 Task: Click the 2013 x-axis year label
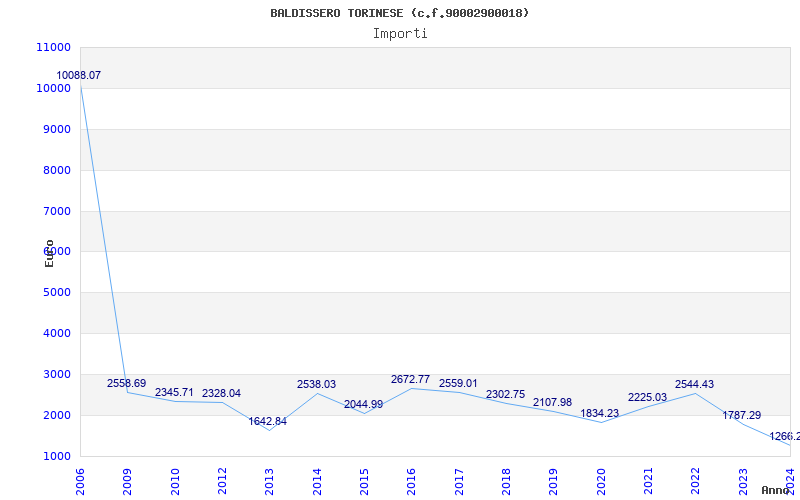[x=269, y=481]
